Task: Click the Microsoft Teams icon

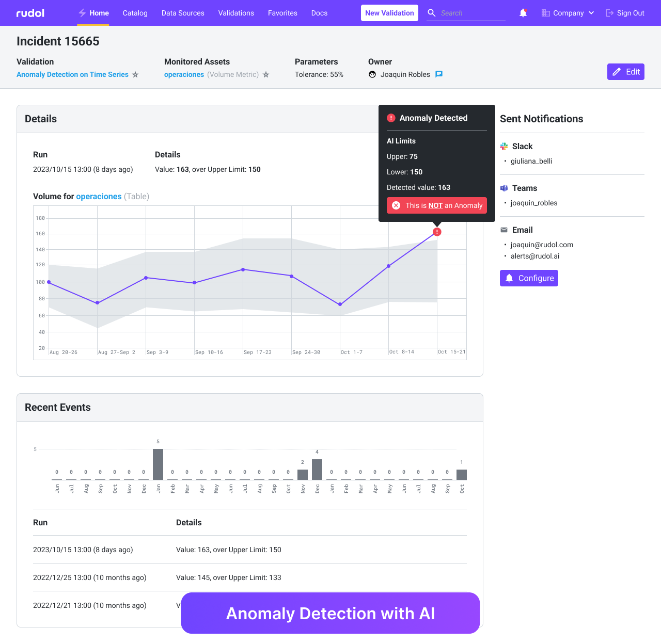Action: tap(504, 188)
